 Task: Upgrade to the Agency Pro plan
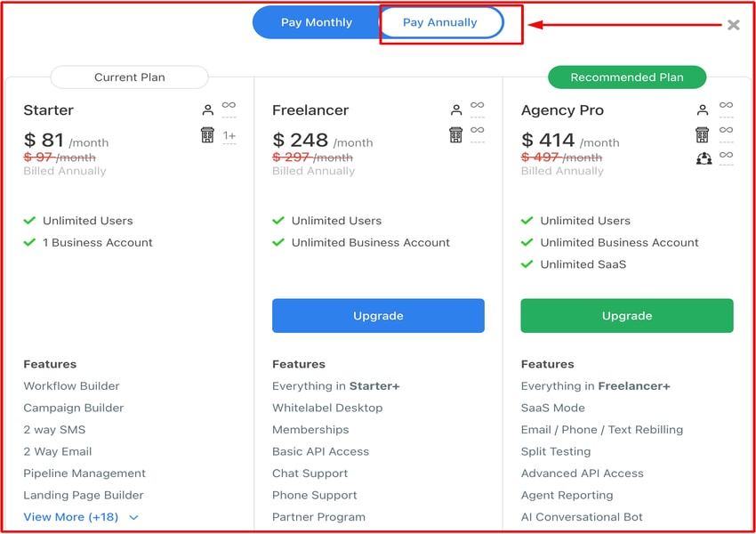[627, 316]
